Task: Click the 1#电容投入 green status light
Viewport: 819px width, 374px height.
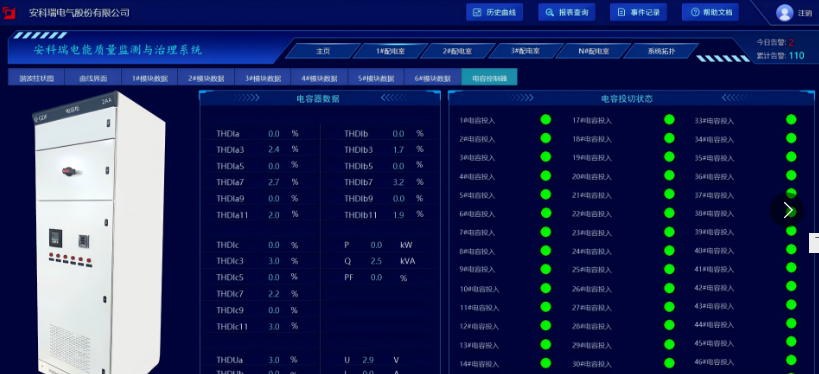Action: click(545, 120)
